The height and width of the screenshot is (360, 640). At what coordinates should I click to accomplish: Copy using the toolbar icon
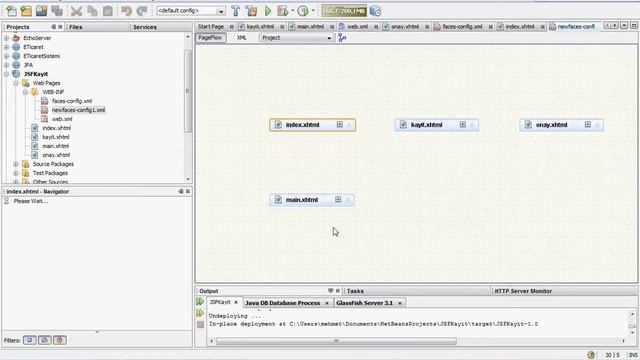coord(92,11)
